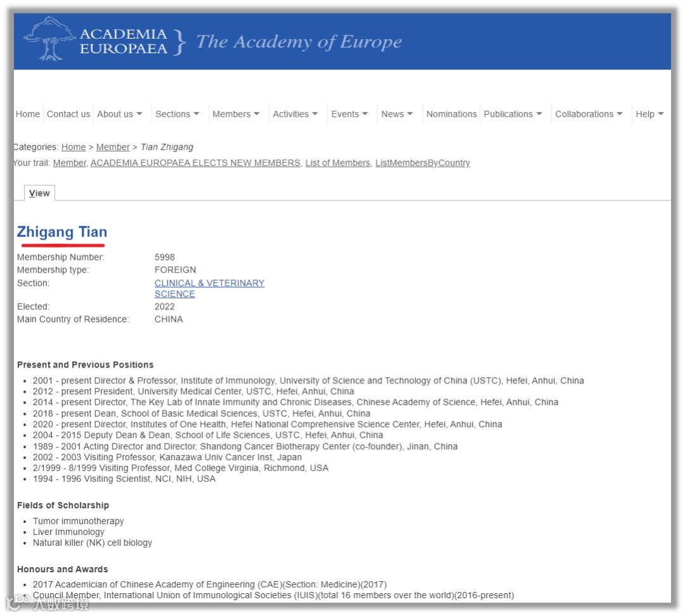
Task: Click the Kanazawa Univ Cancer Inst entry
Action: [167, 457]
